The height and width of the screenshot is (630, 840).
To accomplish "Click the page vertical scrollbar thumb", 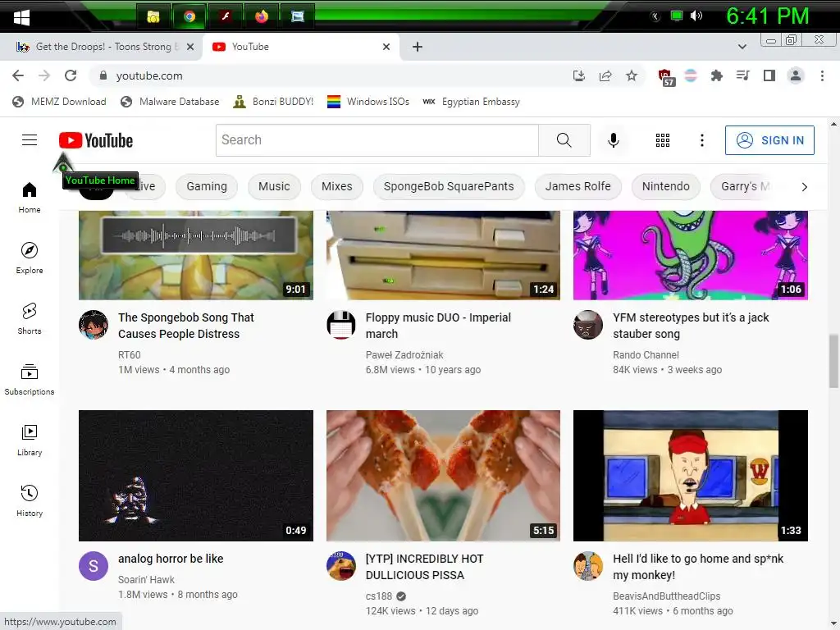I will click(833, 361).
